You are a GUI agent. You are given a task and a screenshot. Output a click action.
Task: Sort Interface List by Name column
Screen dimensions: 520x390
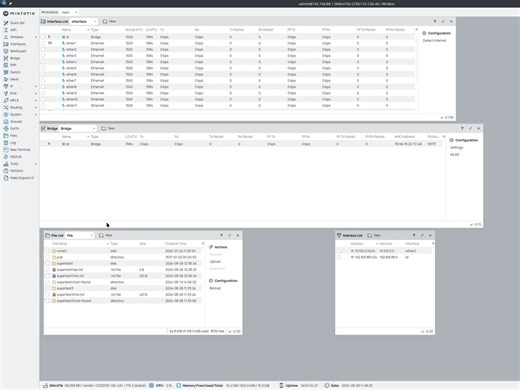coord(66,30)
